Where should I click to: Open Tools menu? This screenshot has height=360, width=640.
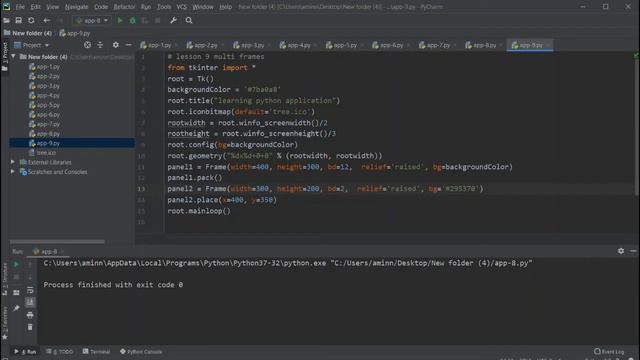(x=164, y=7)
